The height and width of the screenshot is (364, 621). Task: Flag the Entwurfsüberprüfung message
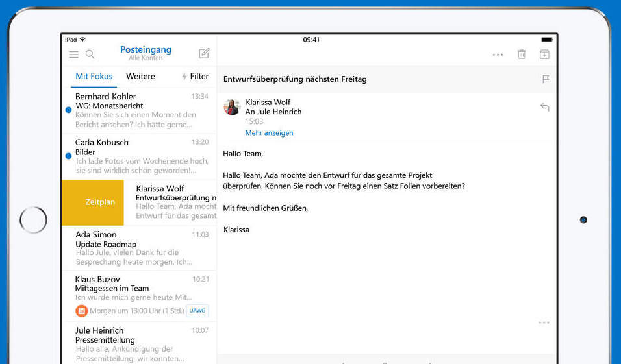tap(546, 79)
